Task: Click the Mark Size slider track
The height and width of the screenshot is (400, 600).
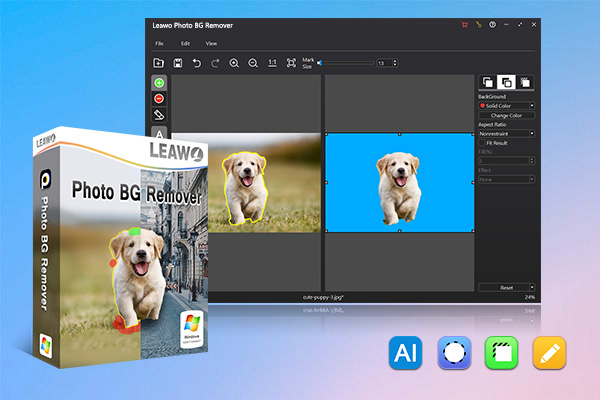Action: (x=346, y=63)
